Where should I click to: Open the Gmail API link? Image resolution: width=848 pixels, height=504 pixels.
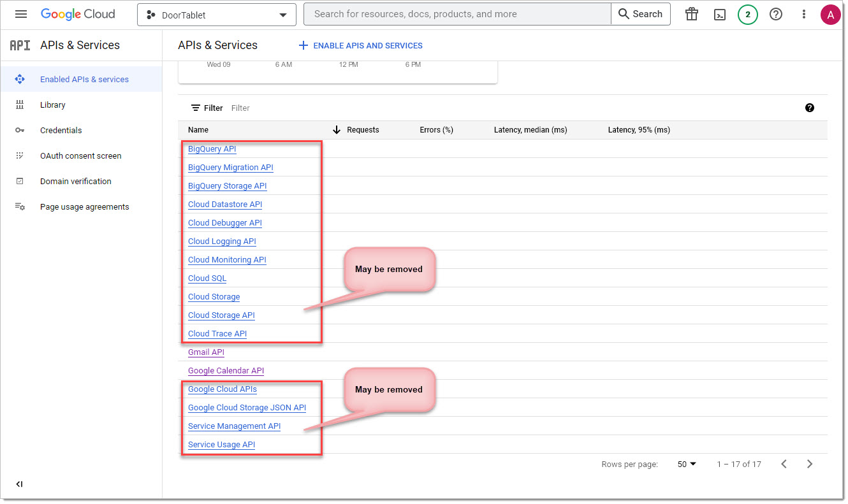(x=206, y=352)
